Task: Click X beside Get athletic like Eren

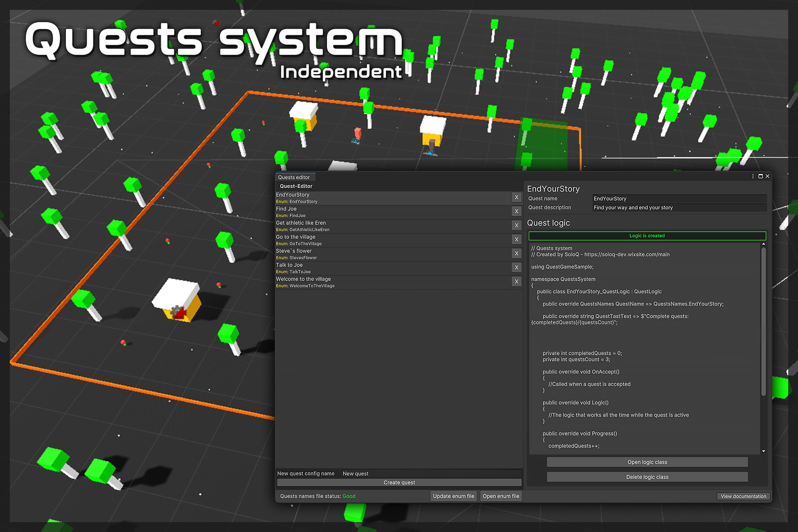Action: click(516, 225)
